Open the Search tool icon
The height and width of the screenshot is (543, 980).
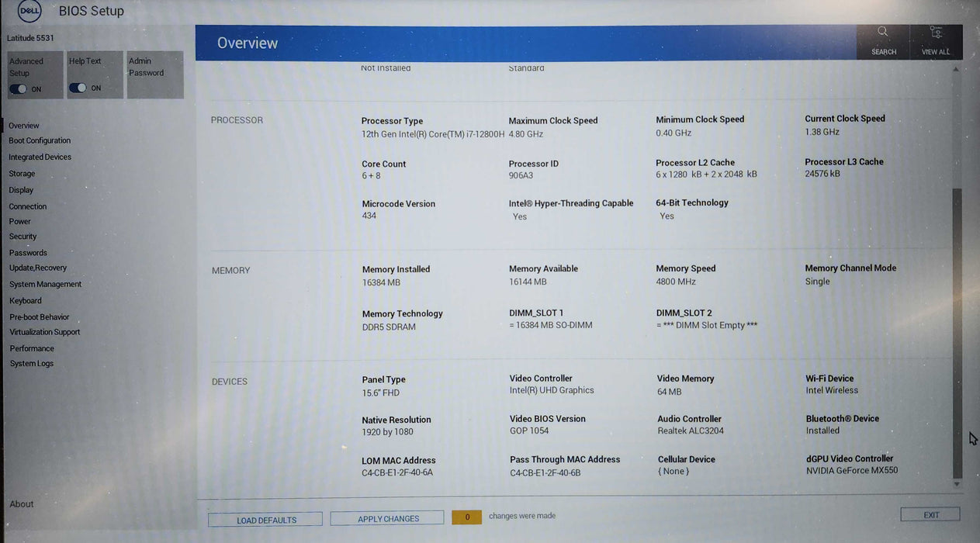(x=883, y=32)
